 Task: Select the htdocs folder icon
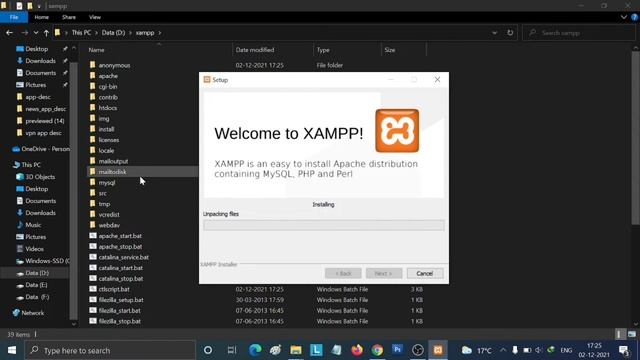(93, 107)
